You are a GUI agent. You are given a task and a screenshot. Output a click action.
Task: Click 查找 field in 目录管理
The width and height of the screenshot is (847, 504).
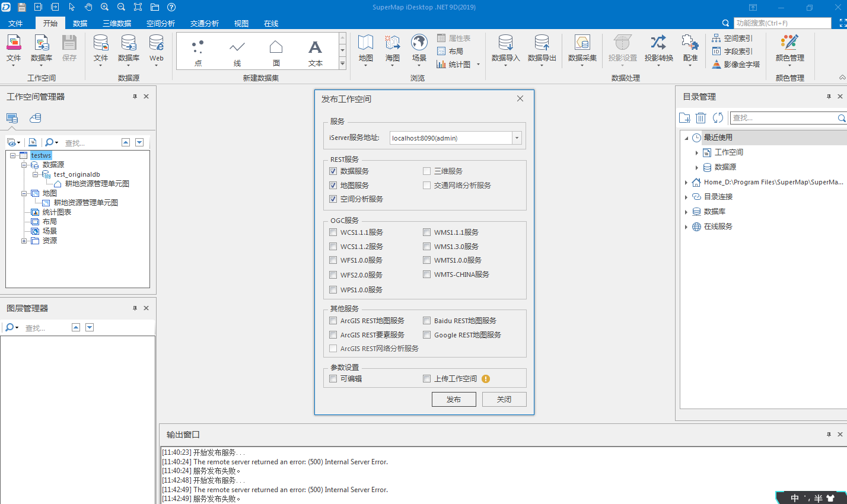click(x=783, y=118)
